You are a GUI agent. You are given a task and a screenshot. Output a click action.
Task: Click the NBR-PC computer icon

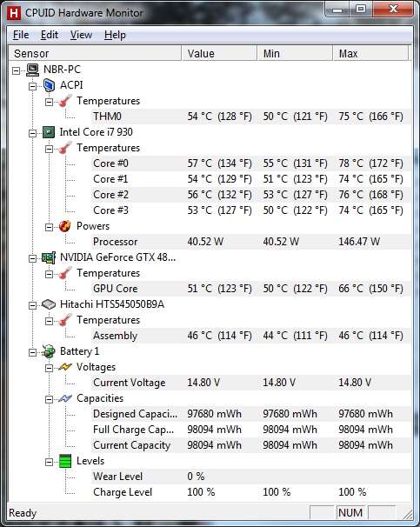point(32,70)
